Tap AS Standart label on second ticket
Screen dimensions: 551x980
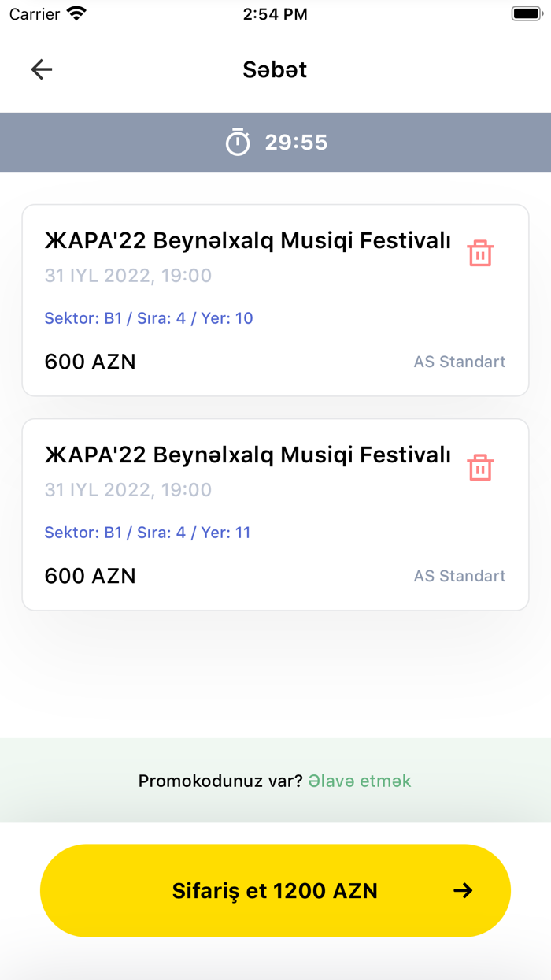click(x=459, y=576)
